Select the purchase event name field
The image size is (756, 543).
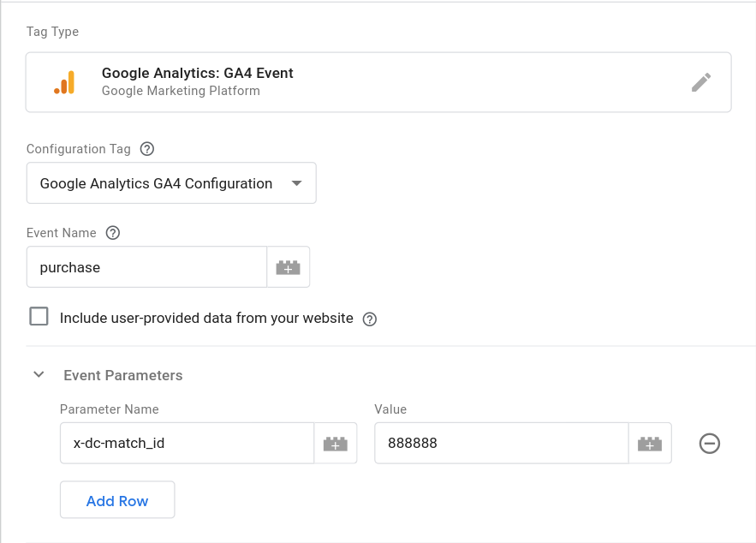[x=146, y=266]
